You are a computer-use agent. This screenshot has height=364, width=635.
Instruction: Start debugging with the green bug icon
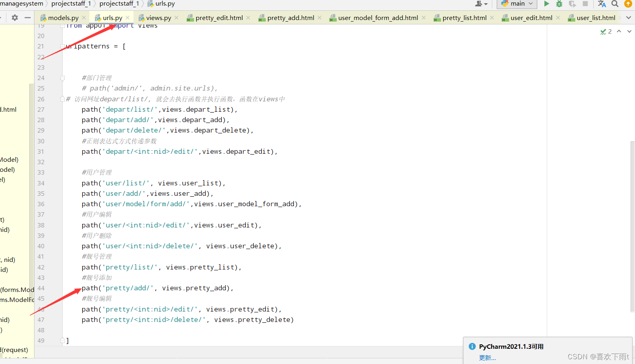click(x=559, y=4)
